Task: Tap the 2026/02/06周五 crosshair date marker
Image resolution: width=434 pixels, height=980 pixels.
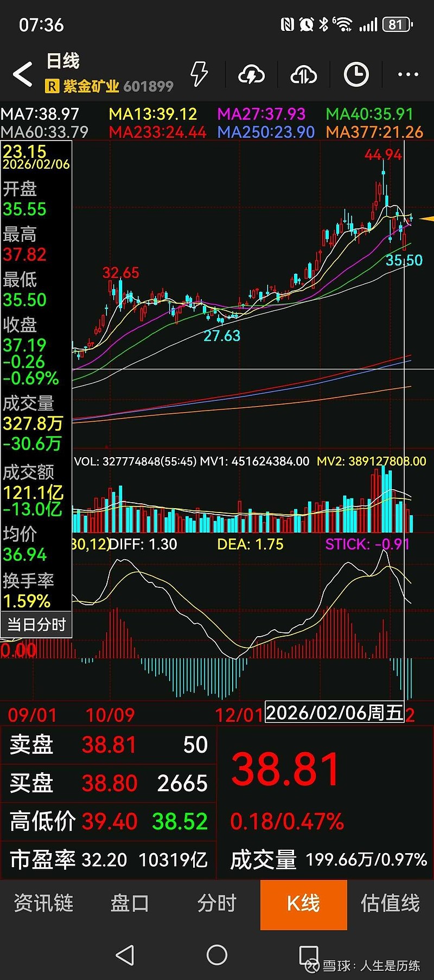Action: (x=335, y=713)
